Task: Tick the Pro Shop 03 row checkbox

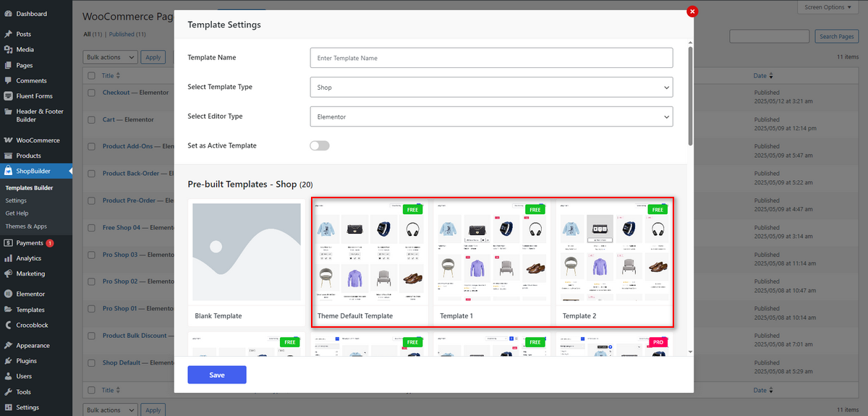Action: click(91, 255)
